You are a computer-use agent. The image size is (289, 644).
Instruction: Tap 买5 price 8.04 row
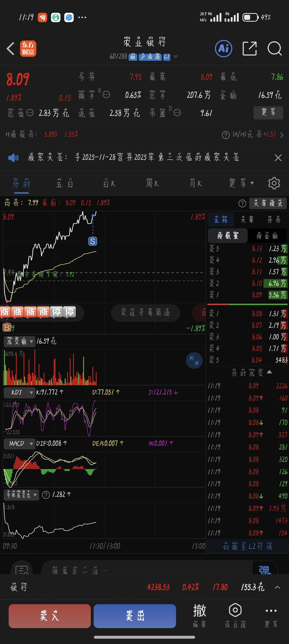point(247,360)
